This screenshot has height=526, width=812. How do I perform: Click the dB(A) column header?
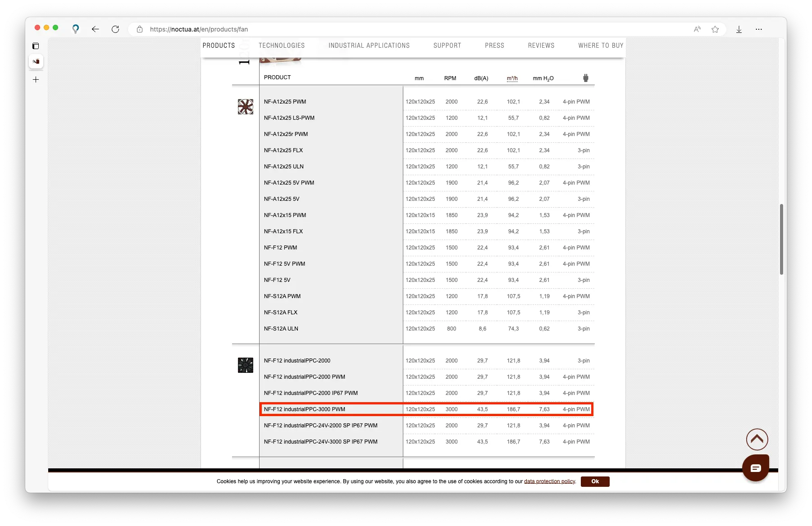coord(481,78)
